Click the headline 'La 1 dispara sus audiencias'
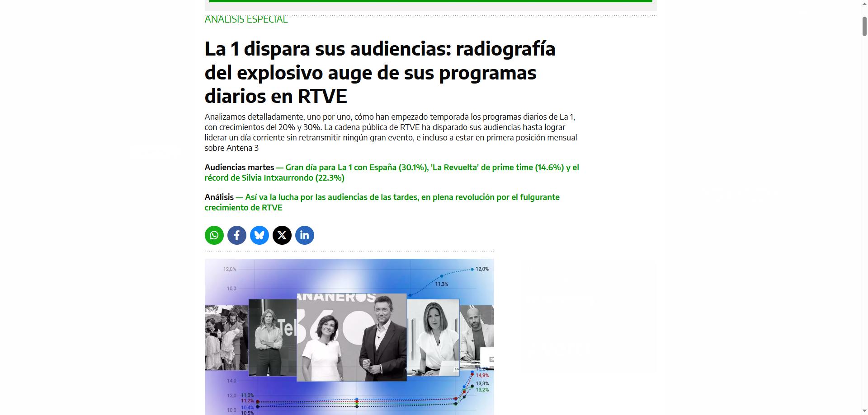This screenshot has height=415, width=868. coord(380,72)
